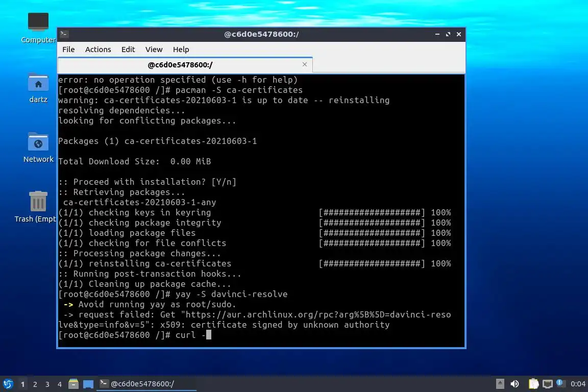
Task: Click the 'Avoid running yay as root/sudo.' warning
Action: (157, 305)
